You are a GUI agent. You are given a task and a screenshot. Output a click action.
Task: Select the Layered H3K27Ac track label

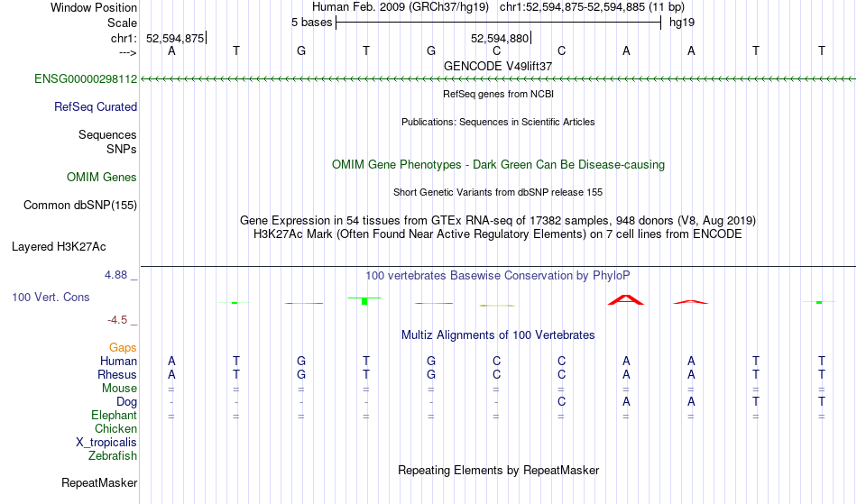click(x=59, y=247)
